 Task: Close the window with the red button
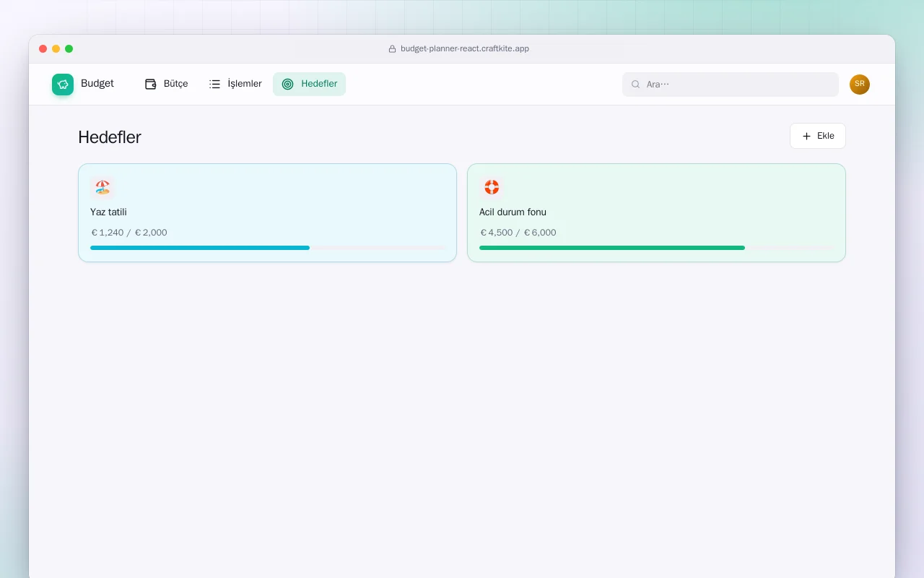click(x=43, y=49)
